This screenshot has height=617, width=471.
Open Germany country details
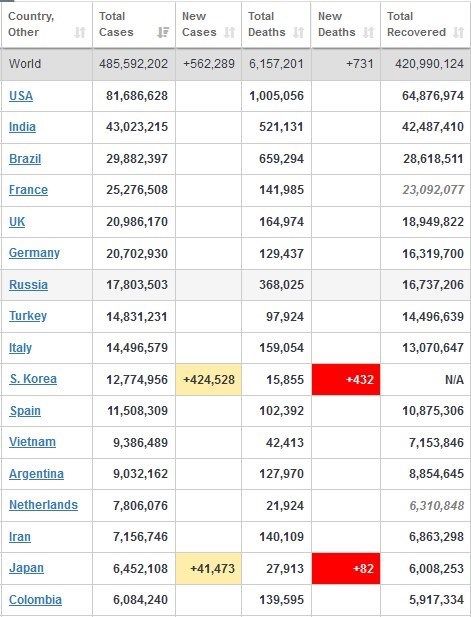[35, 253]
